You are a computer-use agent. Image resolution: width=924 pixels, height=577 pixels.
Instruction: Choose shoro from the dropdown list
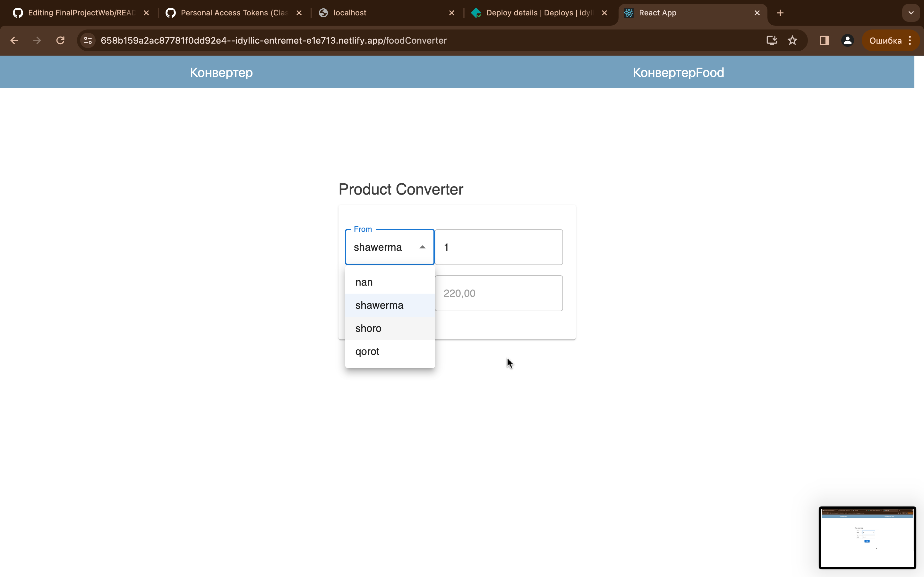click(389, 328)
